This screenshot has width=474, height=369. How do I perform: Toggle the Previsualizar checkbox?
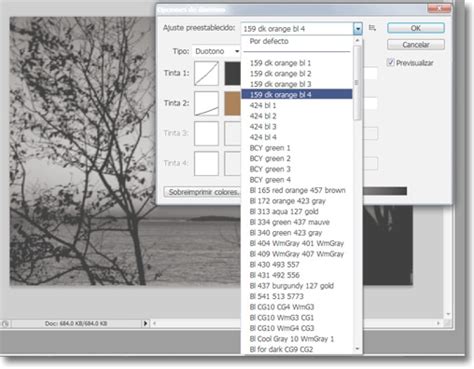point(391,62)
